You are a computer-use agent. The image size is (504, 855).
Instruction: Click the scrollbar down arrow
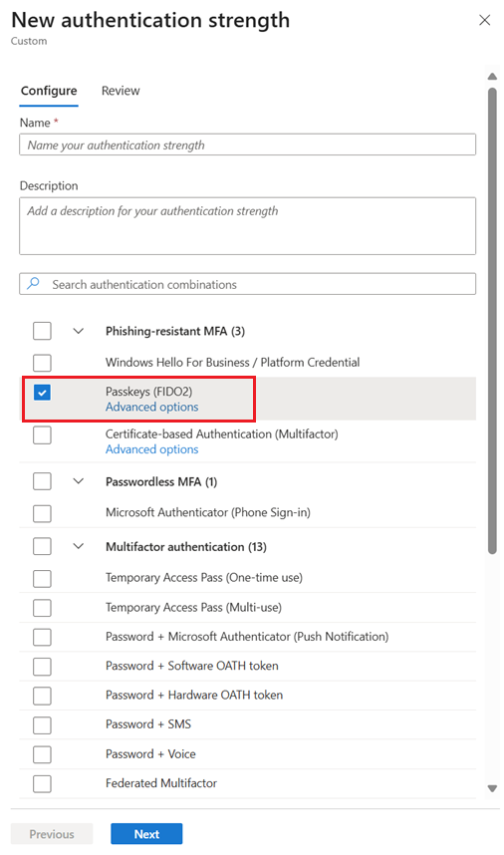(x=493, y=788)
